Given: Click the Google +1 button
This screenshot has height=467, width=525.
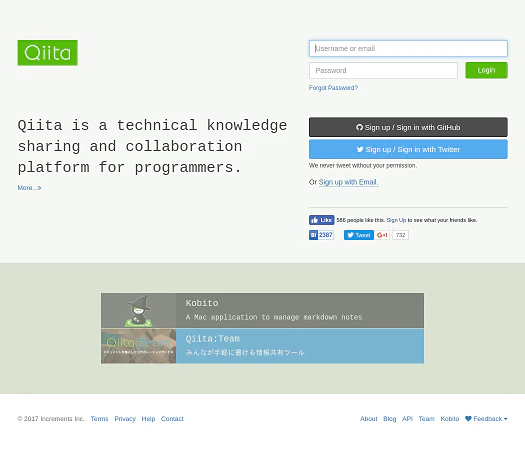Looking at the screenshot, I should click(x=382, y=235).
